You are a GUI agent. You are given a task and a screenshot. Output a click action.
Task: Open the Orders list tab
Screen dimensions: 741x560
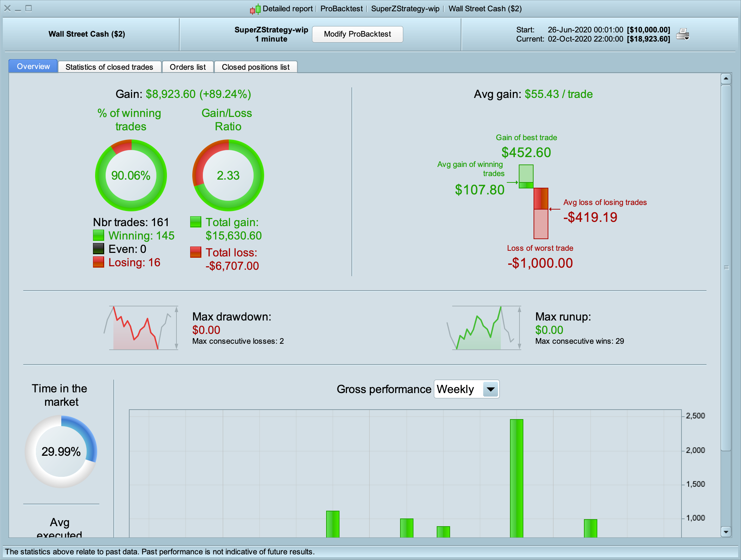(x=188, y=67)
